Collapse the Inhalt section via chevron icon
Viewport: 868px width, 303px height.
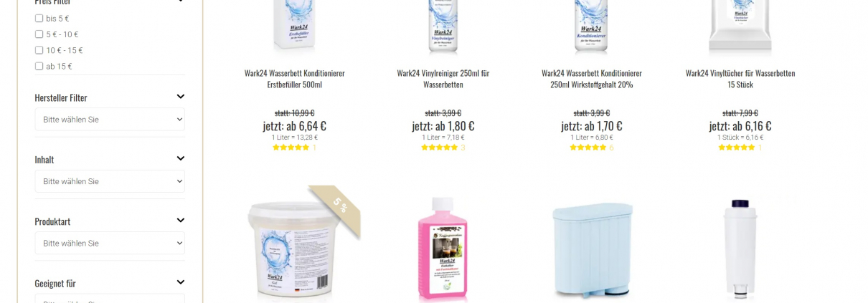click(181, 158)
